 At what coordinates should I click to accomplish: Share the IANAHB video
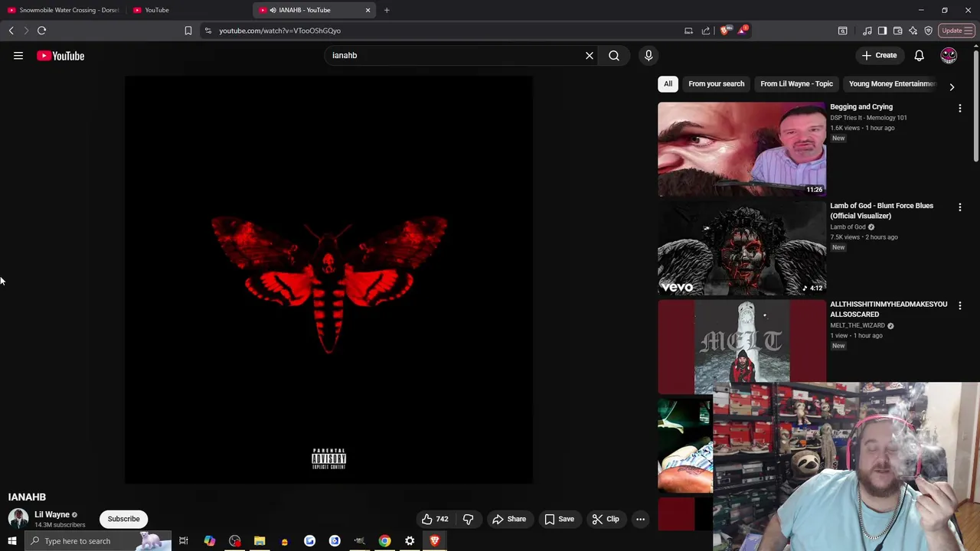pyautogui.click(x=509, y=519)
